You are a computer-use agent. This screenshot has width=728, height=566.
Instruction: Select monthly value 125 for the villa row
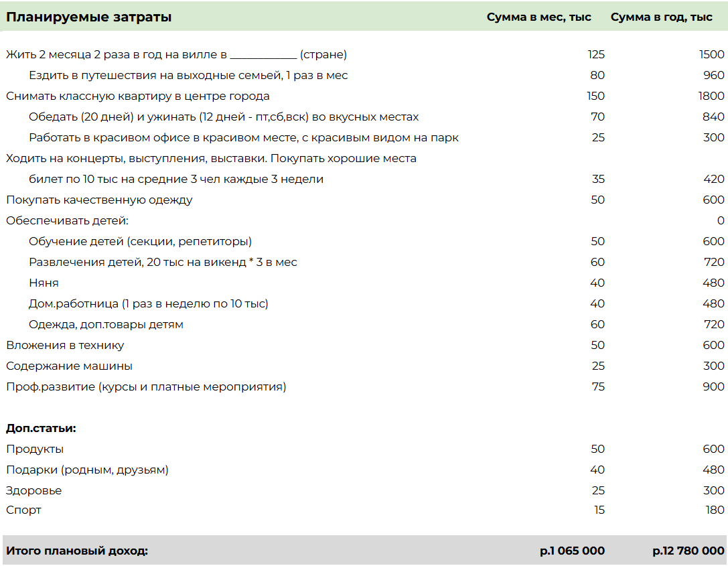[x=595, y=55]
